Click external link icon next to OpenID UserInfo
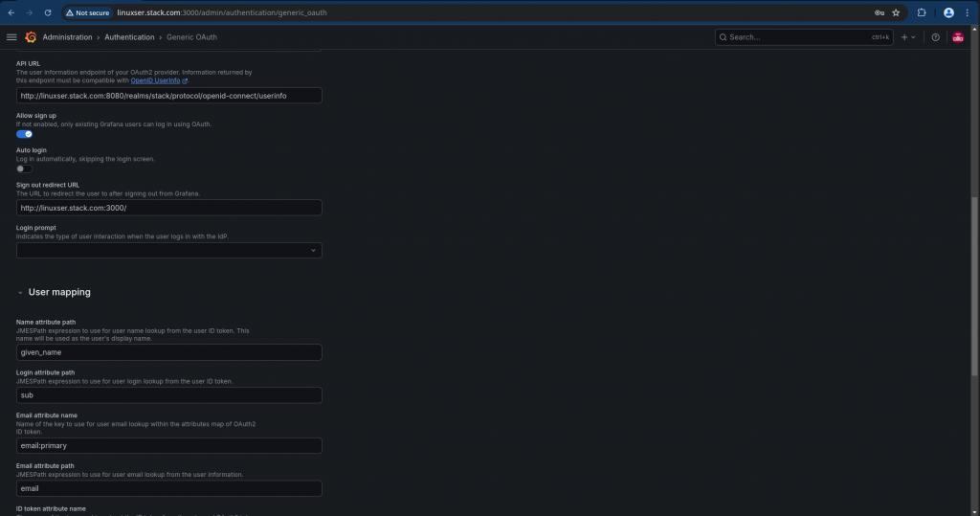The height and width of the screenshot is (516, 980). click(185, 80)
